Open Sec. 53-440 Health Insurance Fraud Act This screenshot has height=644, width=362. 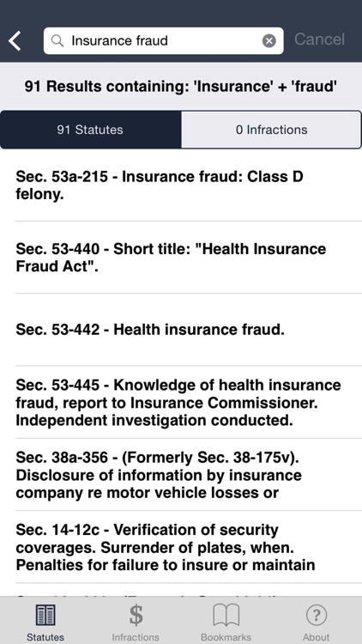[x=181, y=258]
